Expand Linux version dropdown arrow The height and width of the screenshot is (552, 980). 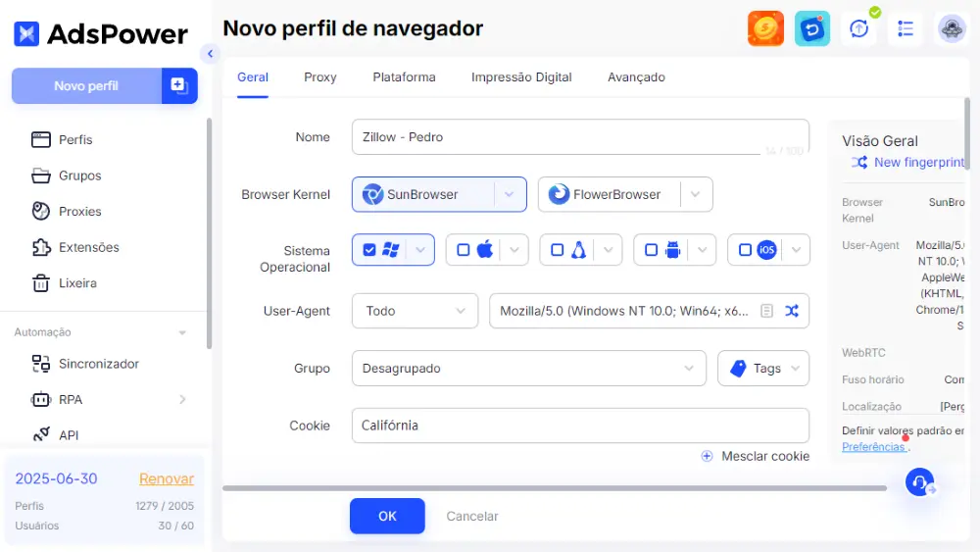pyautogui.click(x=609, y=250)
